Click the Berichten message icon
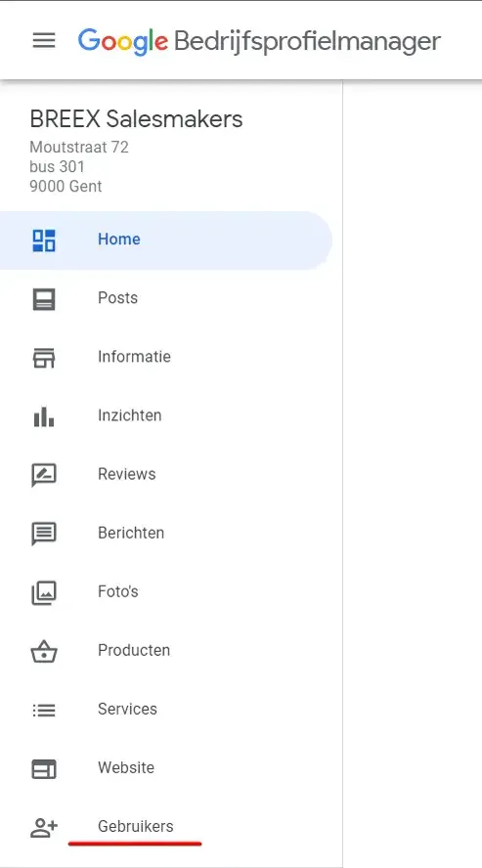482x868 pixels. [x=44, y=534]
